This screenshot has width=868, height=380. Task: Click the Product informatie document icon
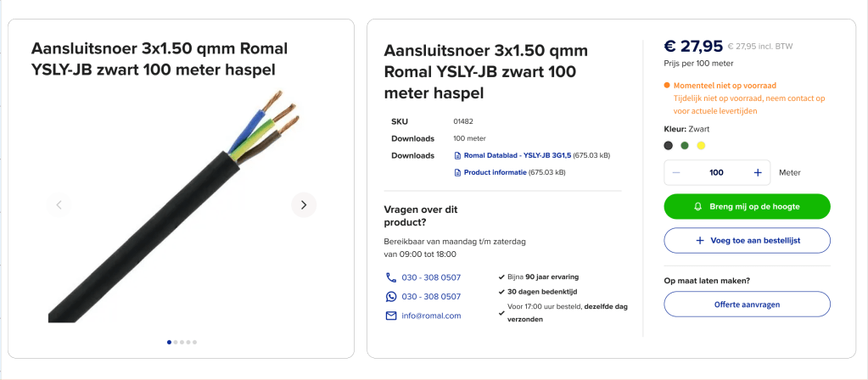point(458,172)
